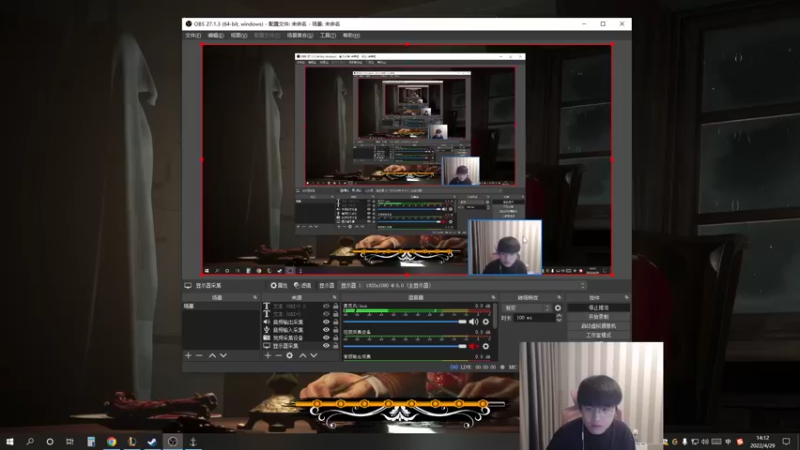800x450 pixels.
Task: Move the scene up with the arrow
Action: pos(212,356)
